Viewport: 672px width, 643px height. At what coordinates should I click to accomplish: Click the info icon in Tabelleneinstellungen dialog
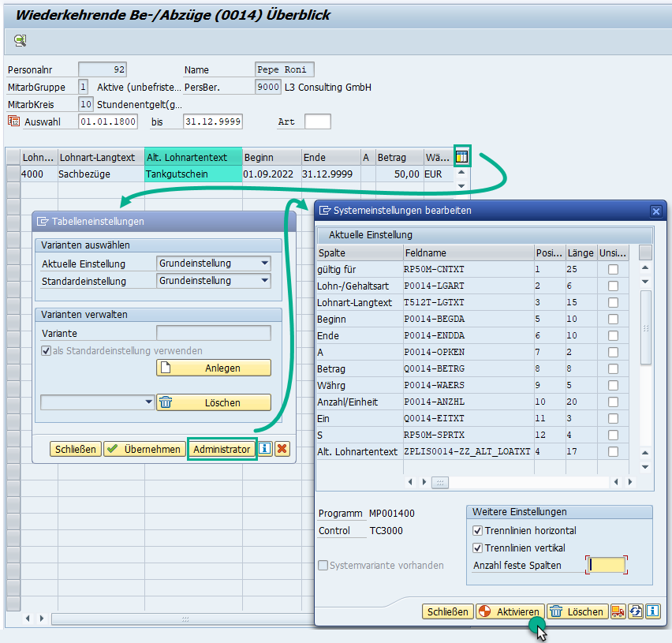[x=265, y=449]
